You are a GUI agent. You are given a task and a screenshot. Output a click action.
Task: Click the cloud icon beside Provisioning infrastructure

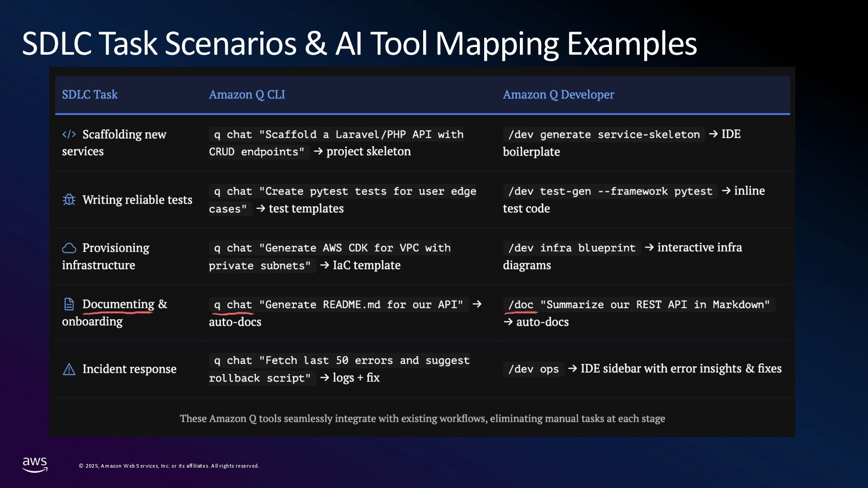coord(69,248)
